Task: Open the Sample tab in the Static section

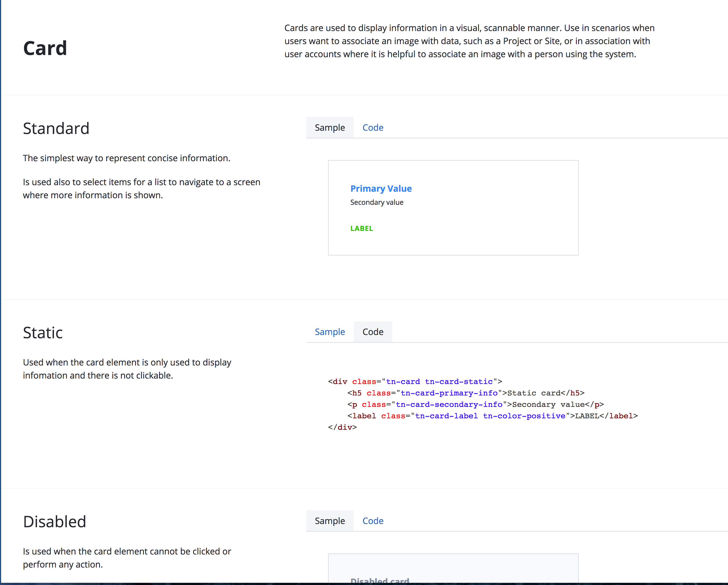Action: 330,332
